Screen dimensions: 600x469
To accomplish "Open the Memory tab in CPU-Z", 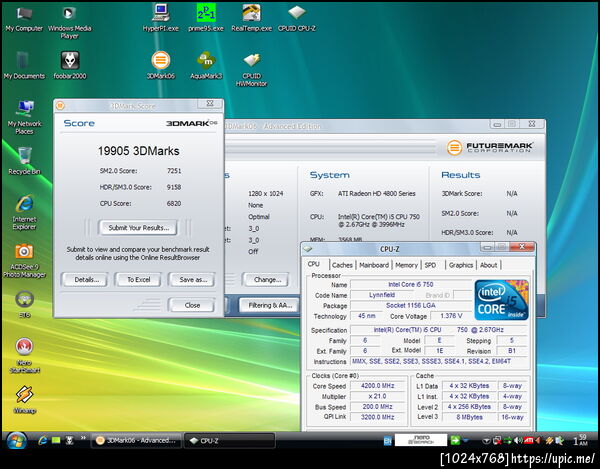I will (406, 265).
